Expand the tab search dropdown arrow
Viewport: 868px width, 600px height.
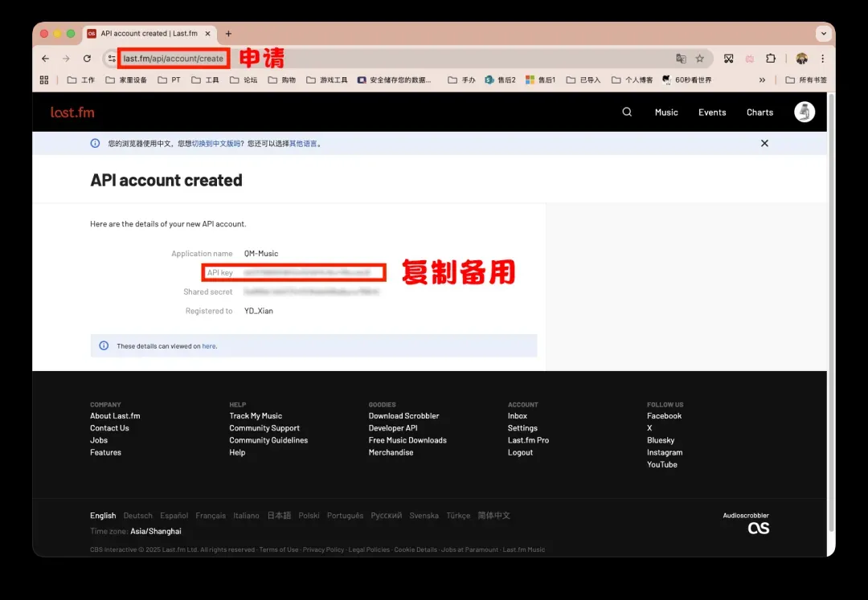point(823,34)
